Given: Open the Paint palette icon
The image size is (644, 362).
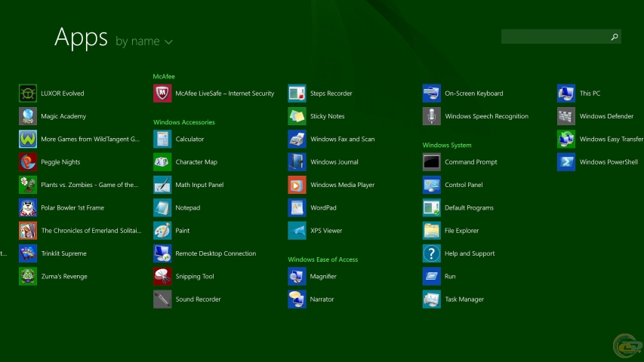Looking at the screenshot, I should click(162, 231).
